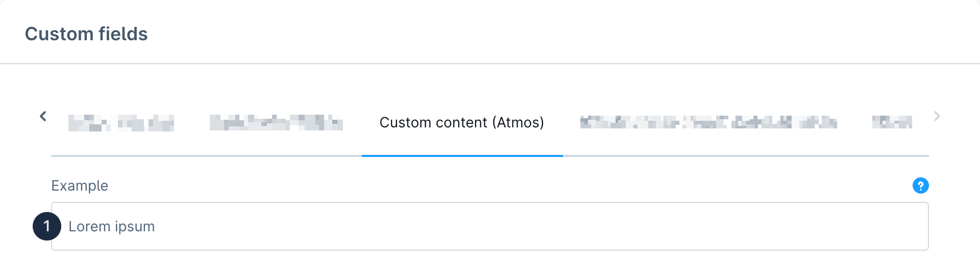Select the partially visible last tab near right arrow
Screen dimensions: 980x266
892,122
